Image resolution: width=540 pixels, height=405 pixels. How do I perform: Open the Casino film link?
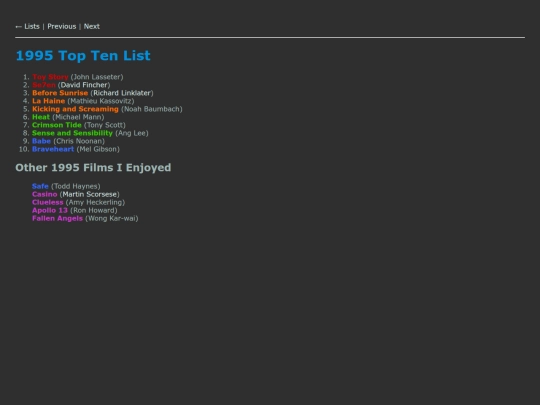(45, 194)
